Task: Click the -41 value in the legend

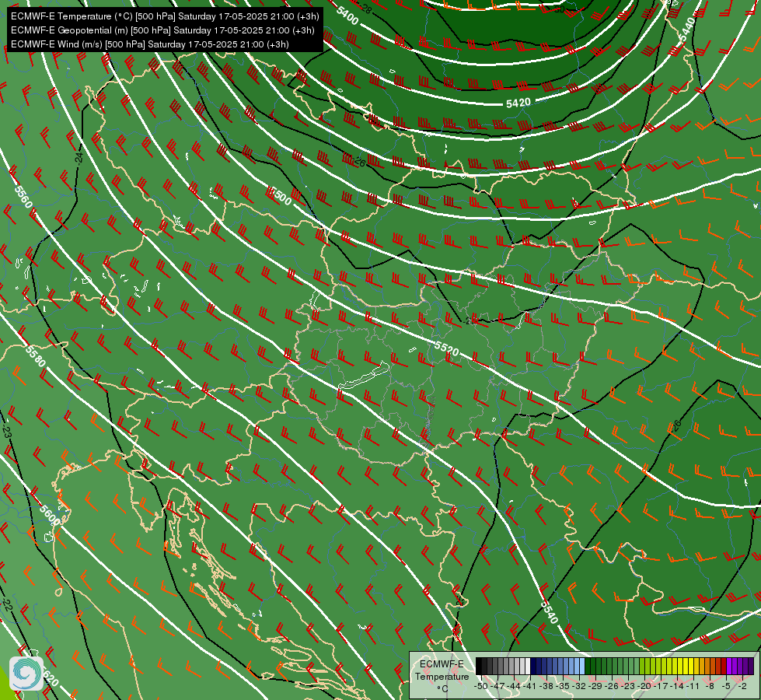Action: point(529,686)
